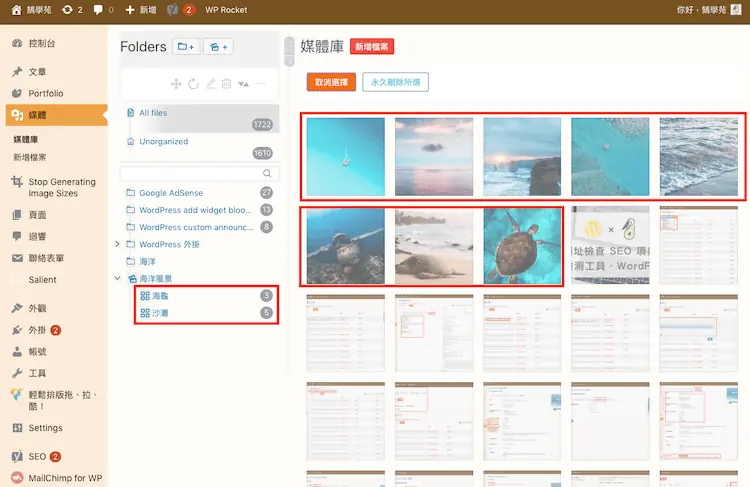This screenshot has width=750, height=487.
Task: Open the 媒體庫 submenu link
Action: [26, 139]
